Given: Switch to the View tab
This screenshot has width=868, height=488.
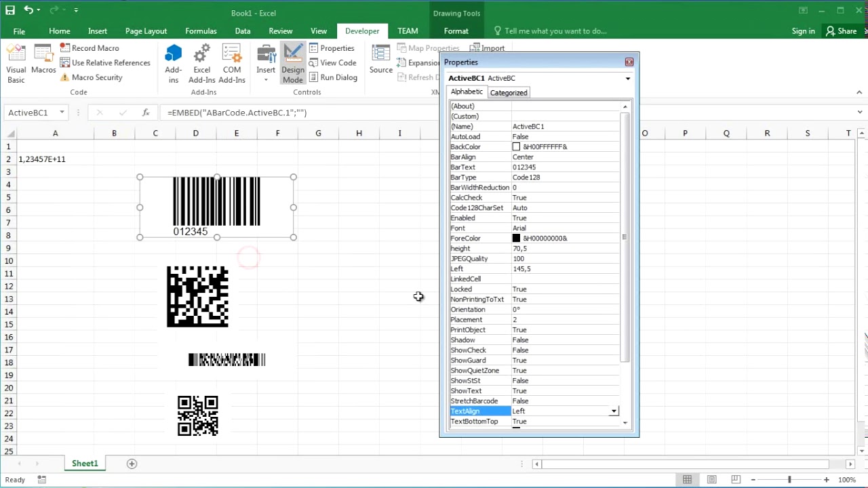Looking at the screenshot, I should (319, 31).
